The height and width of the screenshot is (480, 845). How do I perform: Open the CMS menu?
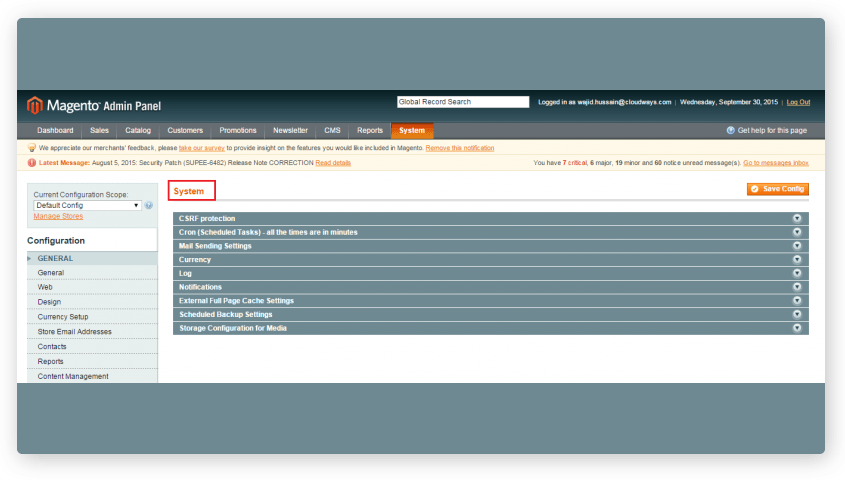(332, 130)
